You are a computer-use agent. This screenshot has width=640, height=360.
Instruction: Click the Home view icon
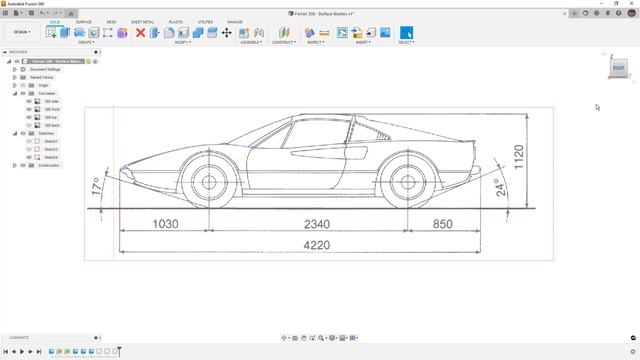tap(71, 13)
